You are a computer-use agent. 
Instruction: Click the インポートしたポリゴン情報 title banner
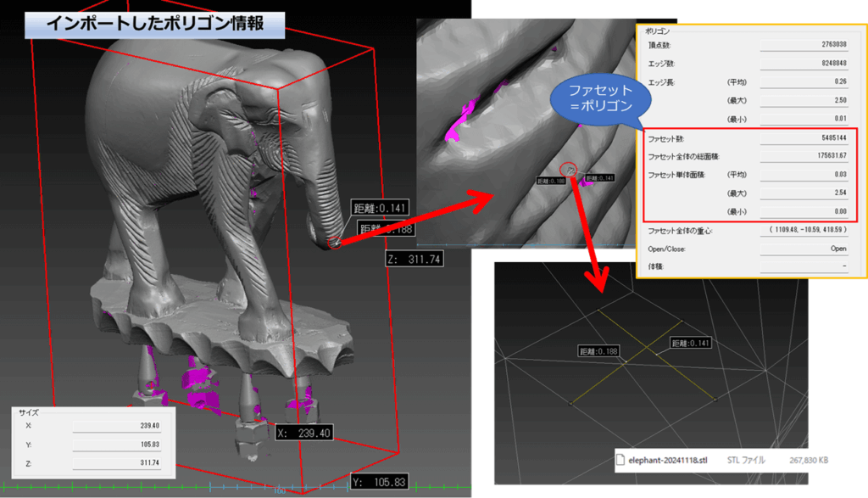[154, 23]
